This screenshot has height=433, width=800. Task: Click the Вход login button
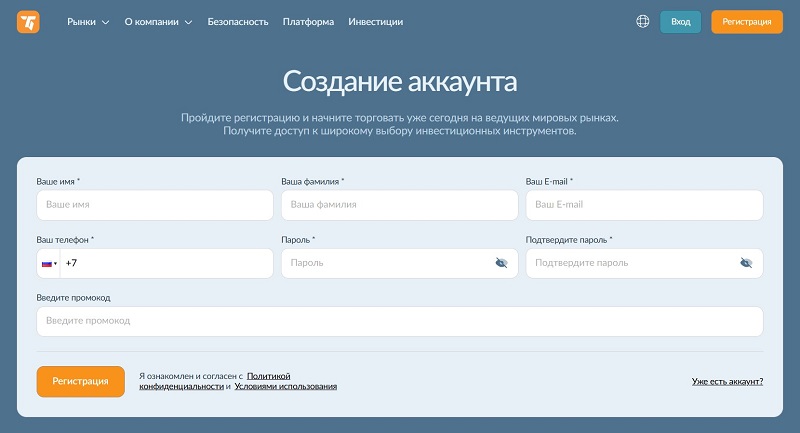click(x=680, y=21)
